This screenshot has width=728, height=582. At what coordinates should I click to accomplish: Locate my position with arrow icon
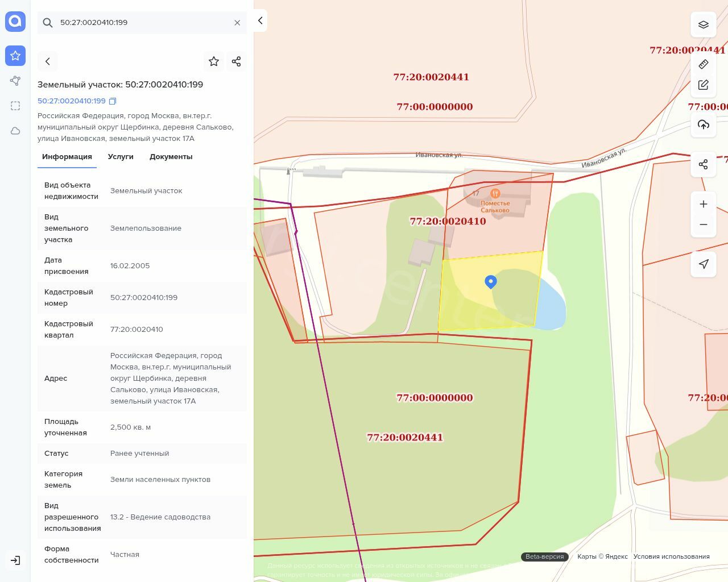coord(704,264)
